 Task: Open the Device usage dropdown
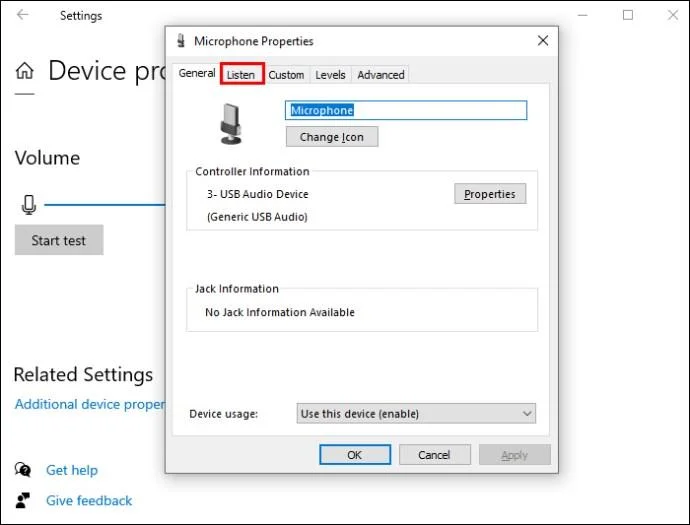click(x=416, y=413)
